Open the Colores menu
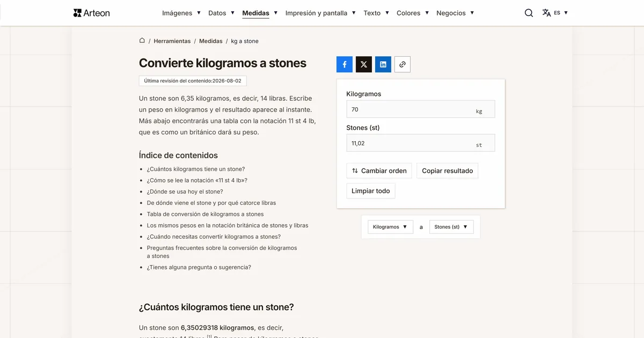 tap(413, 13)
